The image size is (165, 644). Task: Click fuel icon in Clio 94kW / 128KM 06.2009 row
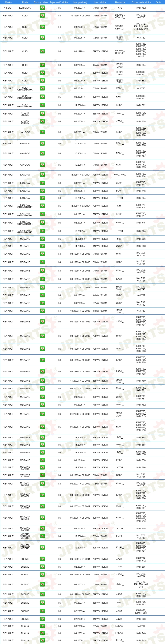click(x=42, y=80)
